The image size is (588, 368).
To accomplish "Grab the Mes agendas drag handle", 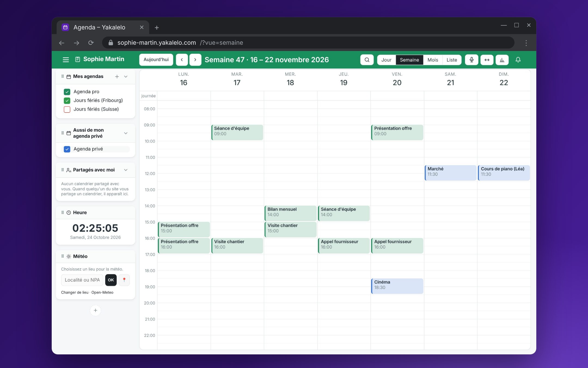I will (x=63, y=76).
